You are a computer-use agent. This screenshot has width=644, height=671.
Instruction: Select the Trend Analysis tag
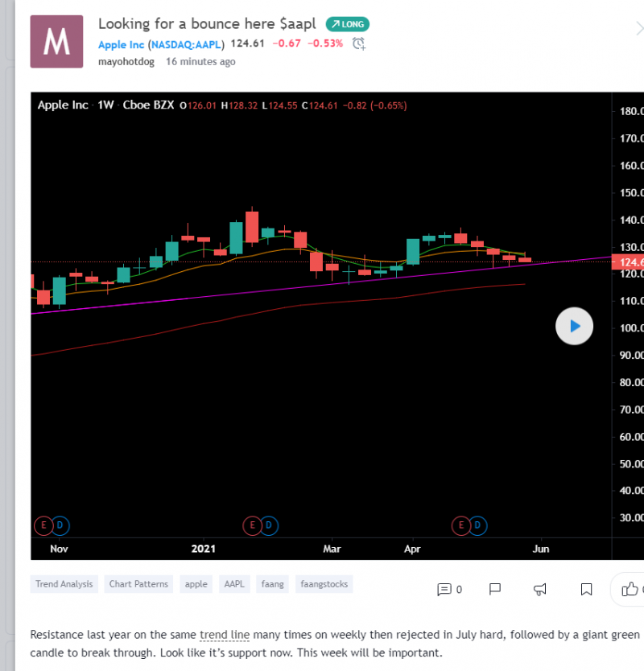64,584
